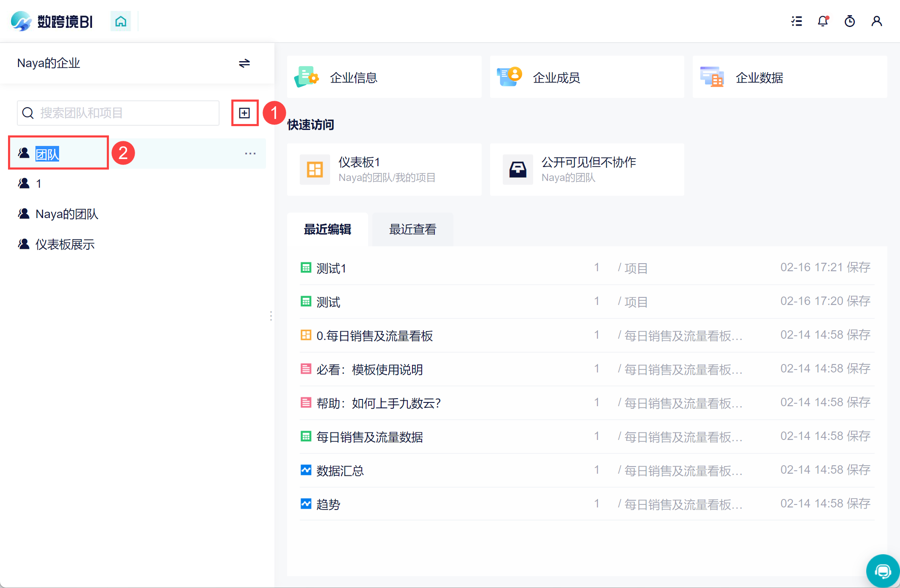
Task: Open the task list icon in top bar
Action: [797, 21]
